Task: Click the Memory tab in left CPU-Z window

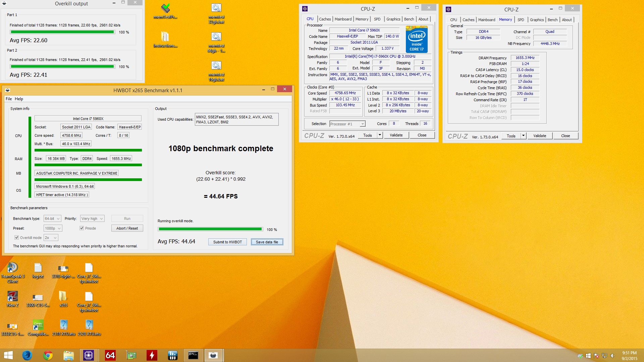Action: point(362,19)
